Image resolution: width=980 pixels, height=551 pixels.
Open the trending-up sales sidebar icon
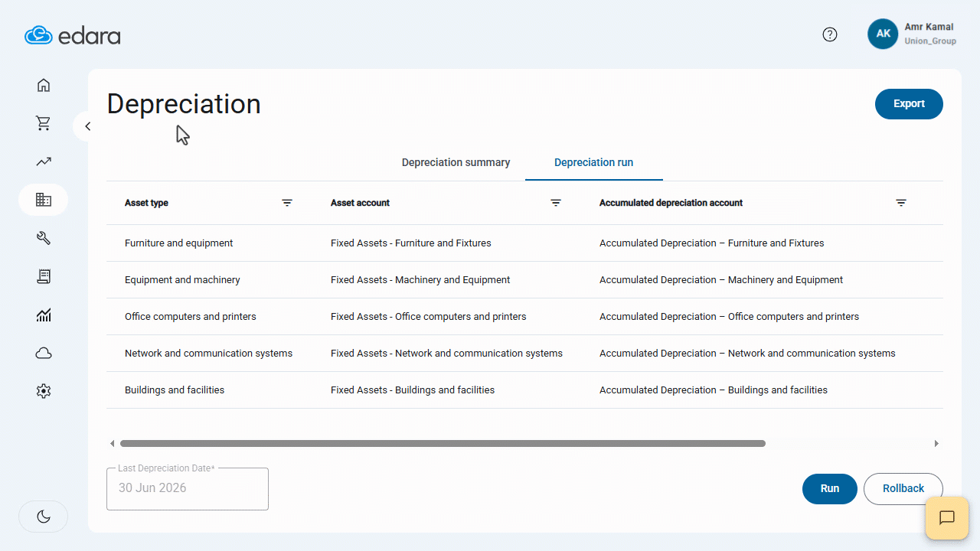pos(44,161)
